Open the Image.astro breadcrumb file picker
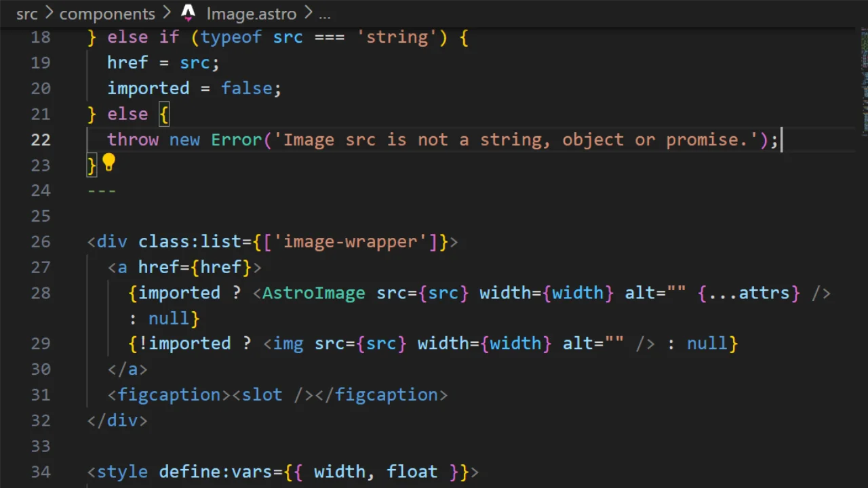Viewport: 868px width, 488px height. coord(251,14)
